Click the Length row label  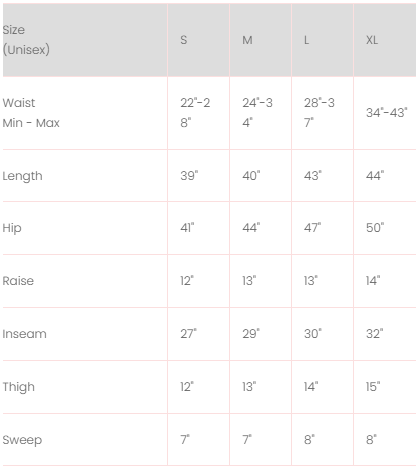pyautogui.click(x=22, y=176)
